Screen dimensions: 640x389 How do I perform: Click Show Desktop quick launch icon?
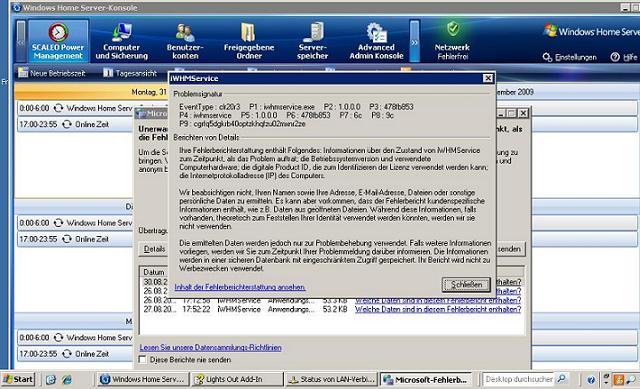pos(51,380)
